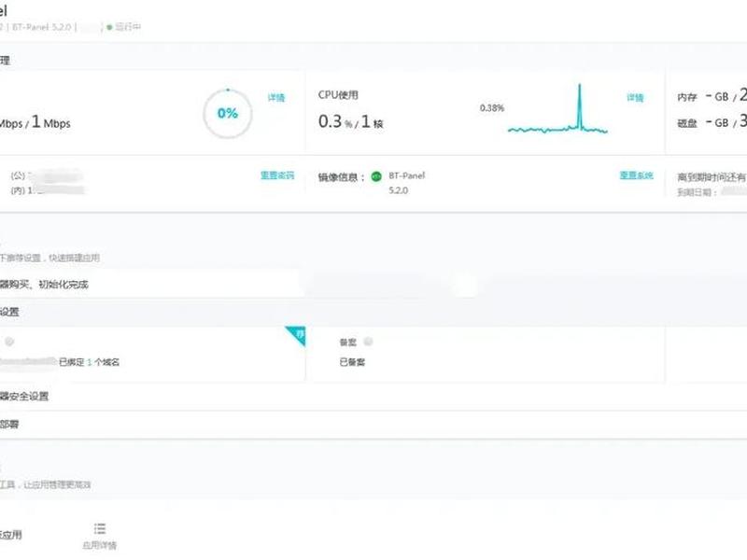Viewport: 747px width, 560px height.
Task: Click the 0% bandwidth usage circle
Action: coord(228,113)
